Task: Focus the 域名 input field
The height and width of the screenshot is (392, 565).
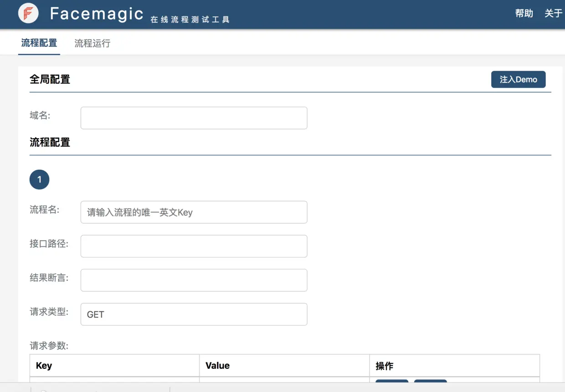Action: coord(194,118)
